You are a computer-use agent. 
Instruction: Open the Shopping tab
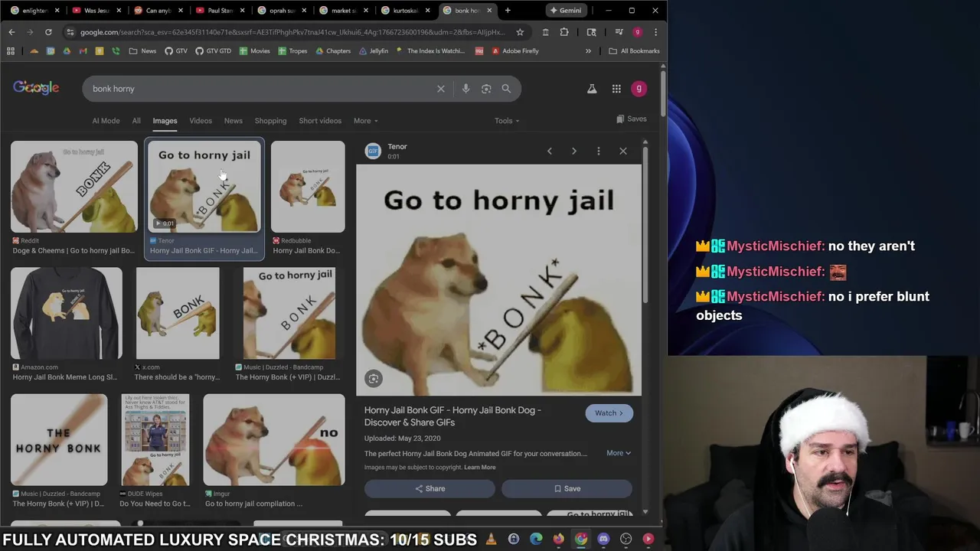270,121
